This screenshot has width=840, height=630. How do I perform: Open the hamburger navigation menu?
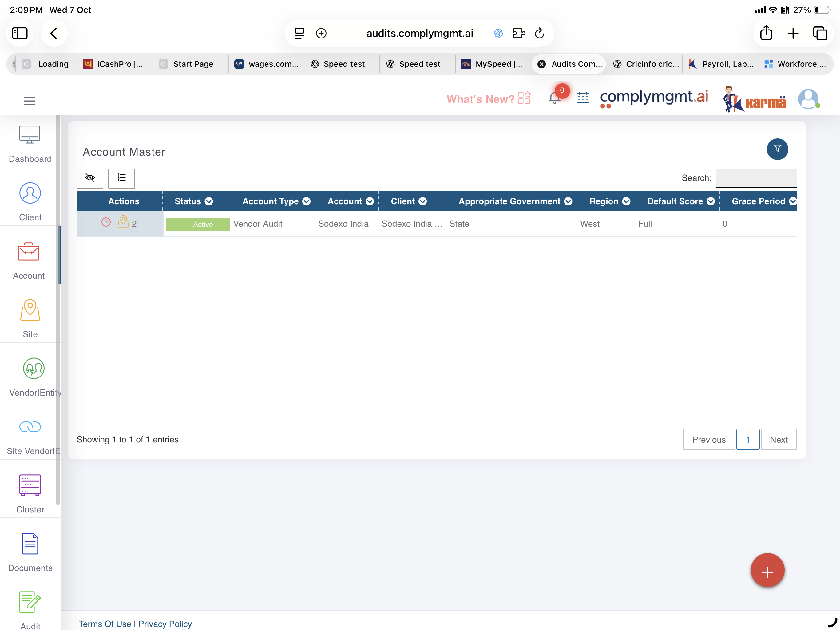coord(30,101)
